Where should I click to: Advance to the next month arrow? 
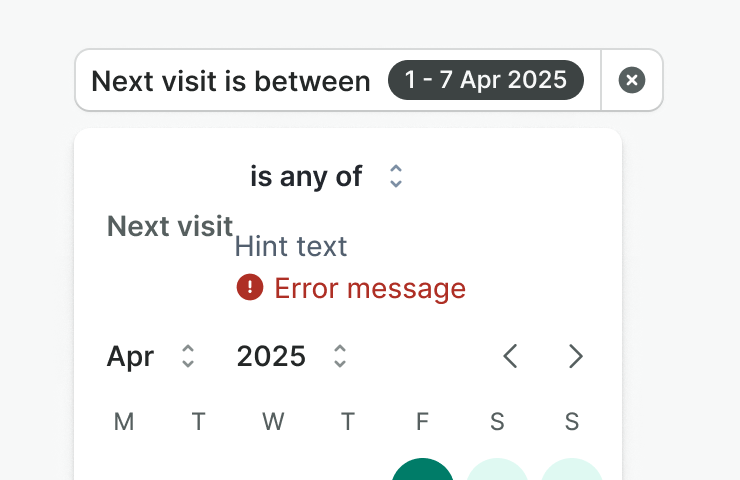575,356
